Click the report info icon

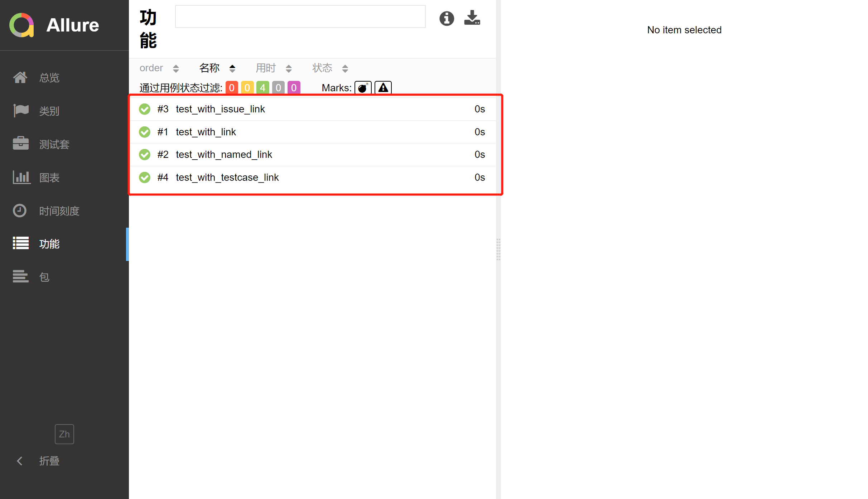[x=446, y=18]
